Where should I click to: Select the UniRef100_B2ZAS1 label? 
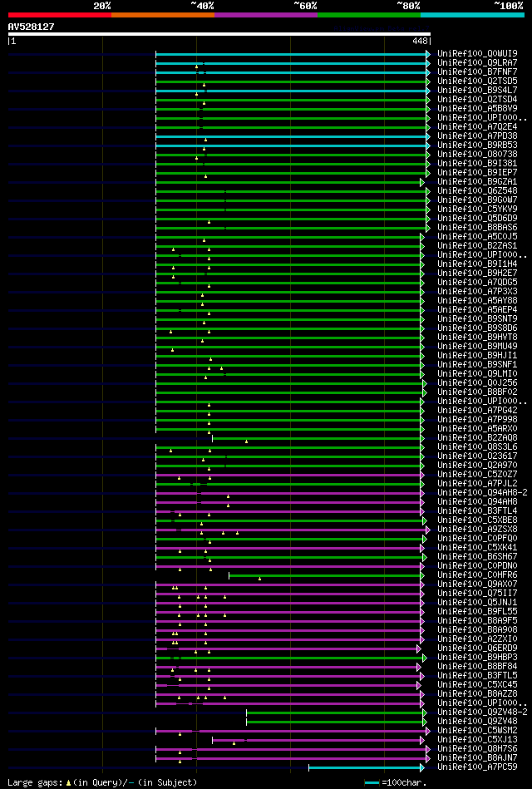pyautogui.click(x=478, y=245)
